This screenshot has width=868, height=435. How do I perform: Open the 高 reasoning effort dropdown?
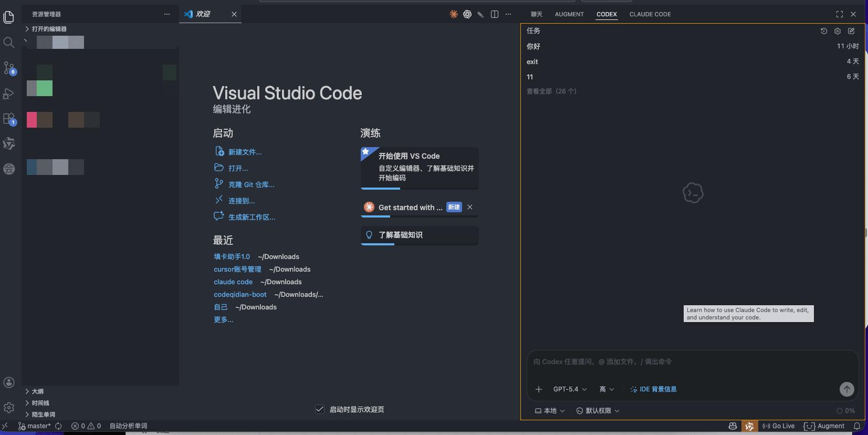click(607, 389)
